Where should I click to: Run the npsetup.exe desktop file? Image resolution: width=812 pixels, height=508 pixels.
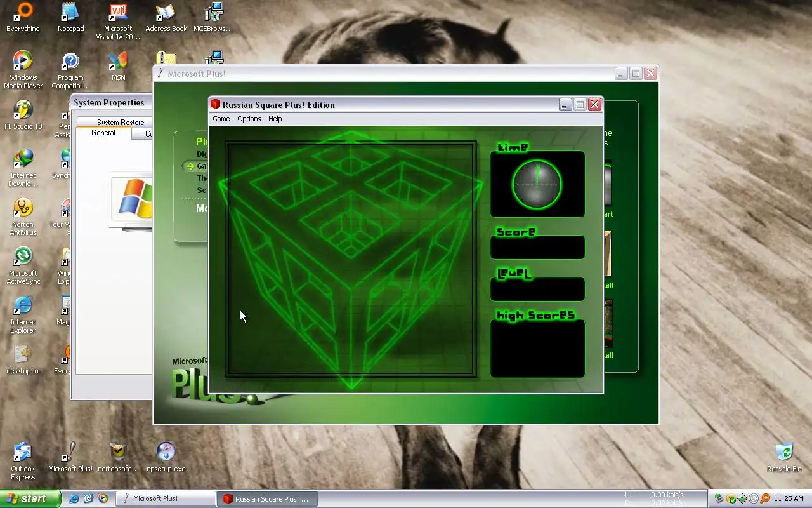click(166, 457)
